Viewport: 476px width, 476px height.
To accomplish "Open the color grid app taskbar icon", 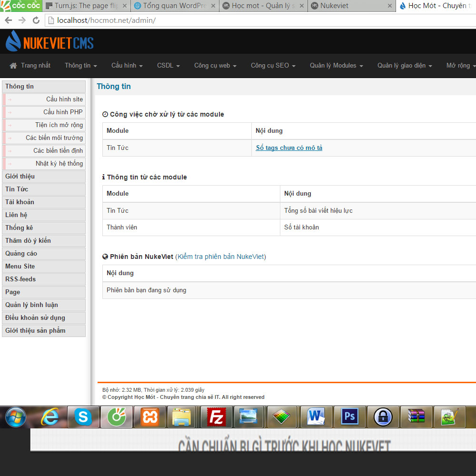I will [x=281, y=417].
